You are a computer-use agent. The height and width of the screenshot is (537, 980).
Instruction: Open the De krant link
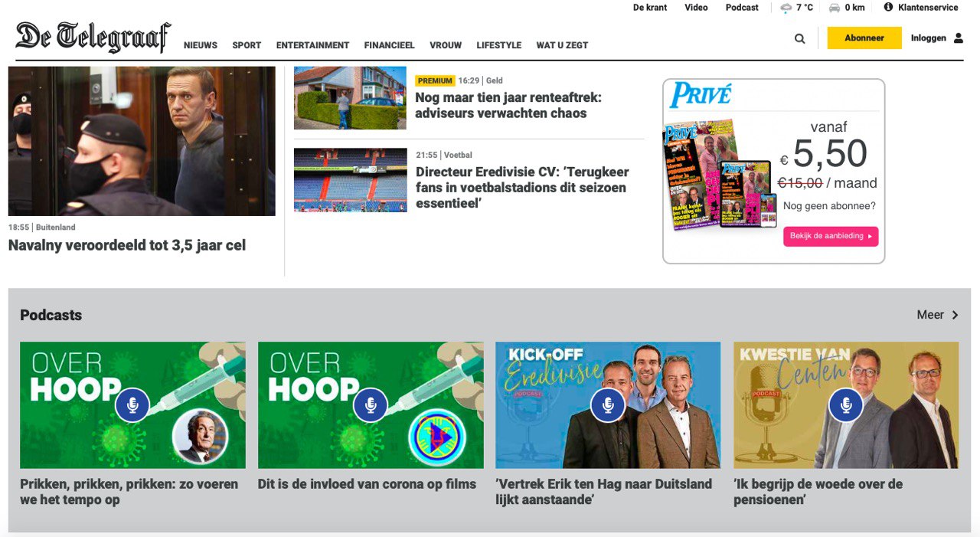click(650, 8)
